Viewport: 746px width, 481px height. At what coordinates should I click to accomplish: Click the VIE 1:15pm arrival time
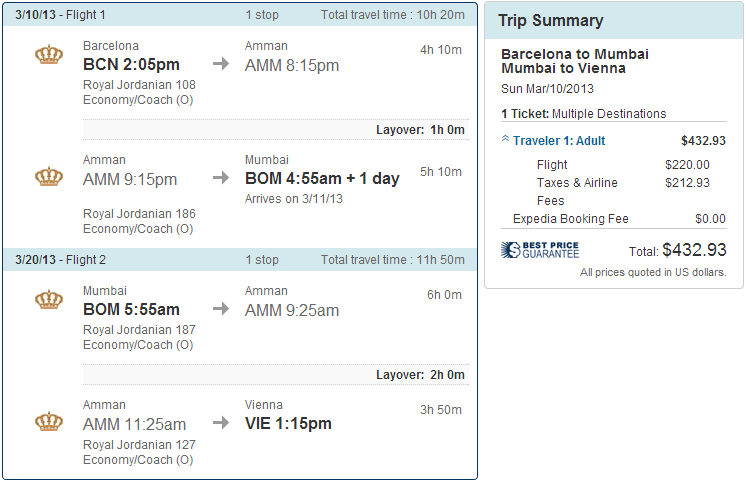(x=288, y=423)
